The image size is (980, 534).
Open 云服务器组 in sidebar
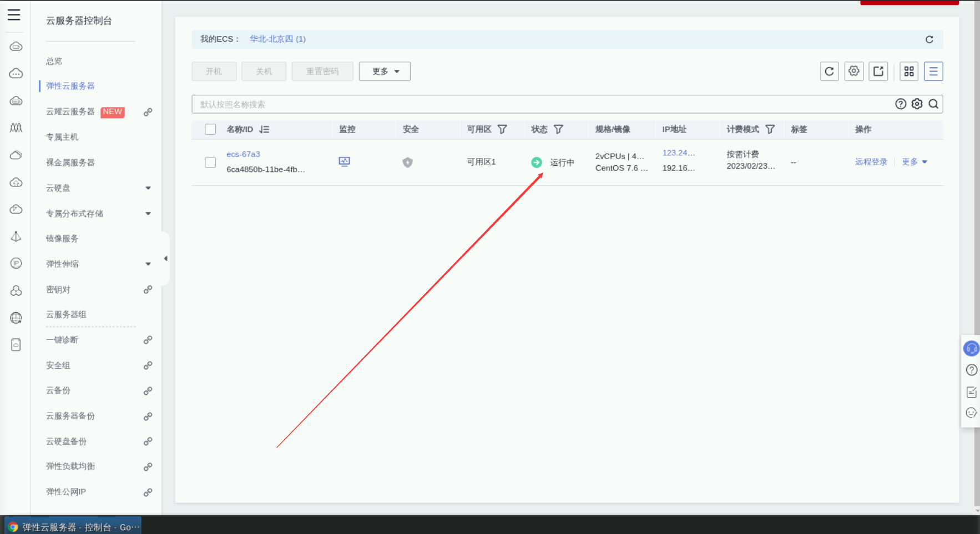(66, 314)
